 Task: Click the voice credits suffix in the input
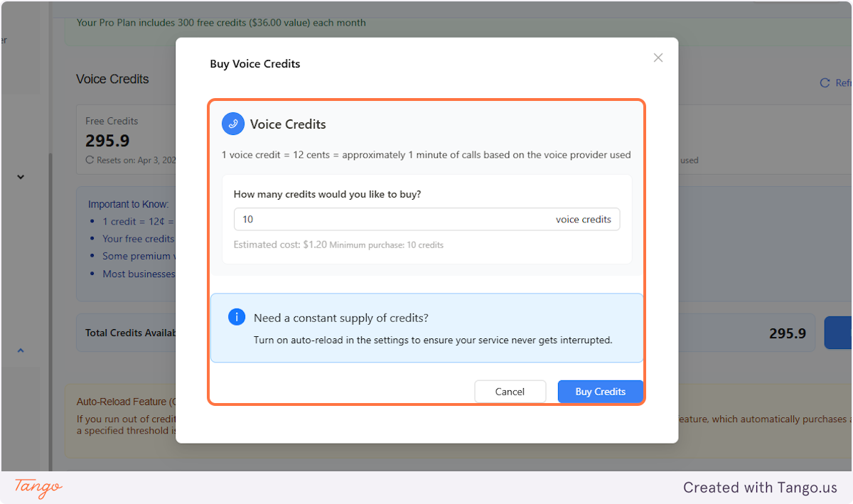(x=584, y=220)
